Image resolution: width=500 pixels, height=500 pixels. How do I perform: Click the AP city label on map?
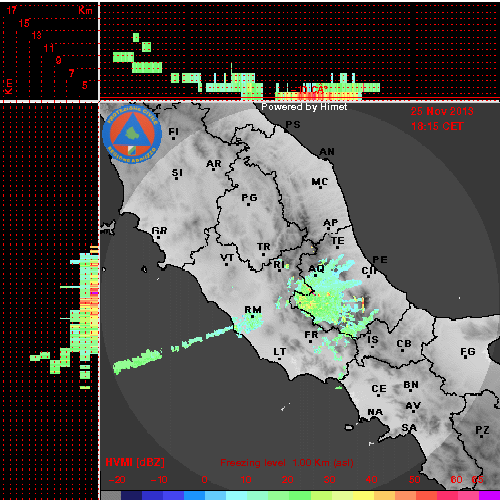pyautogui.click(x=331, y=223)
